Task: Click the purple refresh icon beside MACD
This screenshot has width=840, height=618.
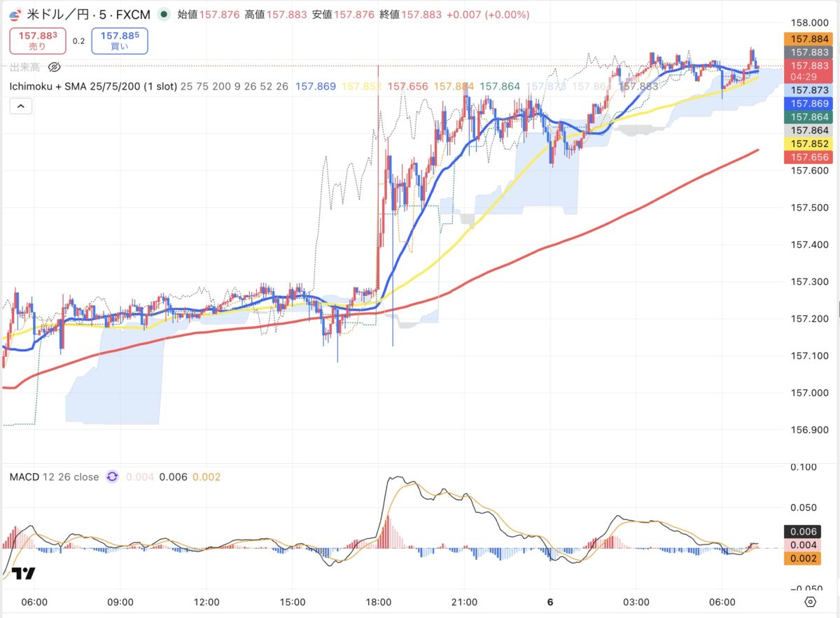Action: coord(112,477)
